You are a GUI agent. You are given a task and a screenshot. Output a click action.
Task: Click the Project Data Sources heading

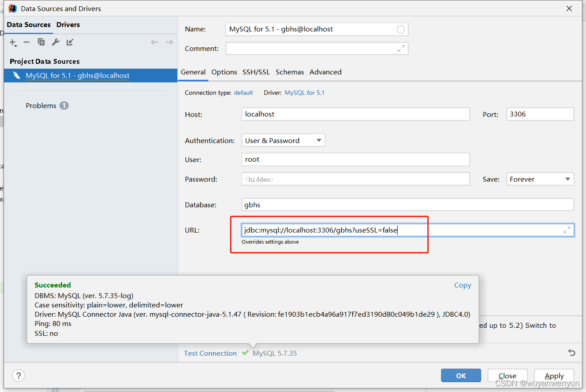[45, 61]
